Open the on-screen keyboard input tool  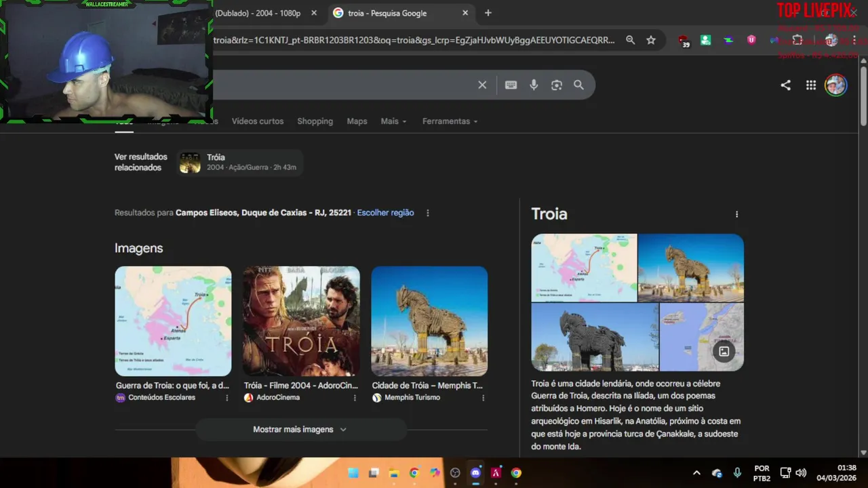coord(511,85)
